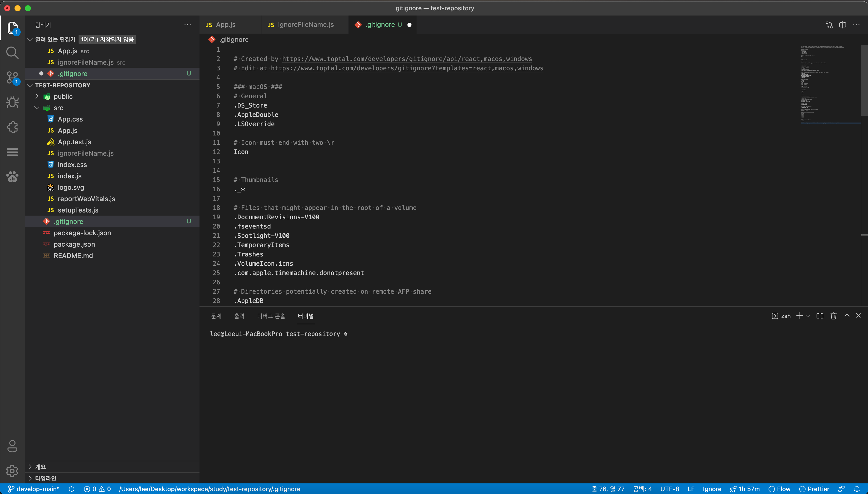
Task: Split the terminal panel
Action: 820,316
